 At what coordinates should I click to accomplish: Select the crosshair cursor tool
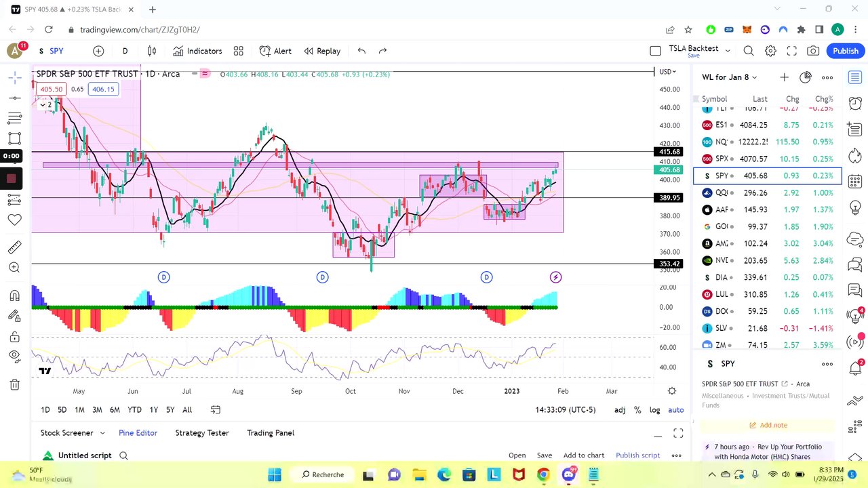pos(15,78)
